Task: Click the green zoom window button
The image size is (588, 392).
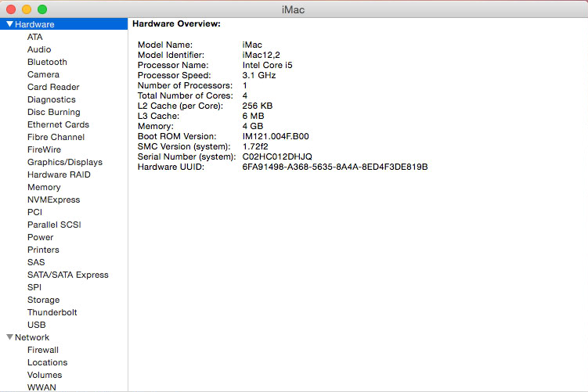Action: pos(42,9)
